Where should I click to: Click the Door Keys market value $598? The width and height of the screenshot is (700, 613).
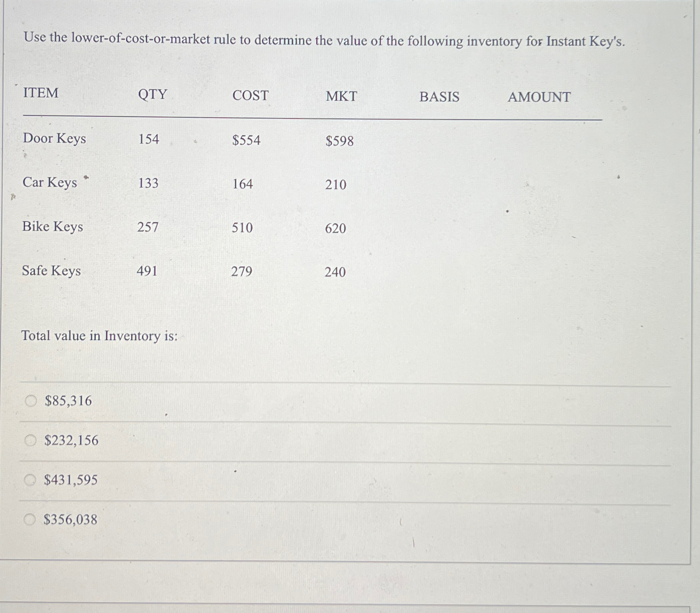click(340, 141)
